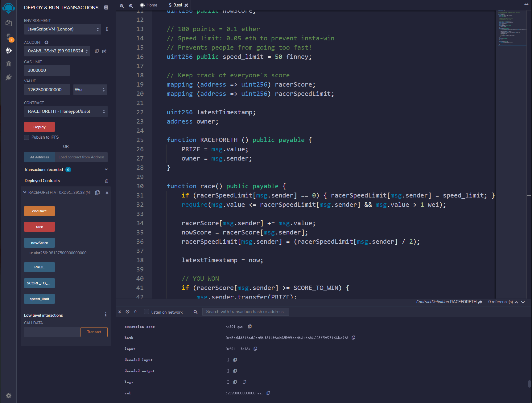Switch to the Home tab
The width and height of the screenshot is (532, 403).
(x=149, y=5)
